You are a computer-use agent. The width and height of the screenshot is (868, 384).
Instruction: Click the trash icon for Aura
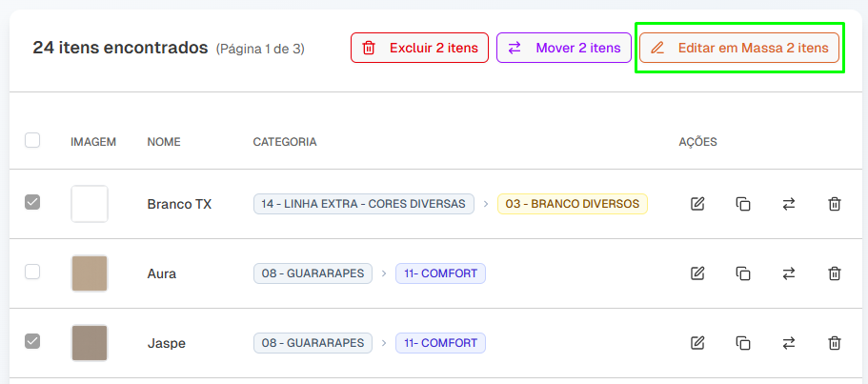pyautogui.click(x=835, y=273)
